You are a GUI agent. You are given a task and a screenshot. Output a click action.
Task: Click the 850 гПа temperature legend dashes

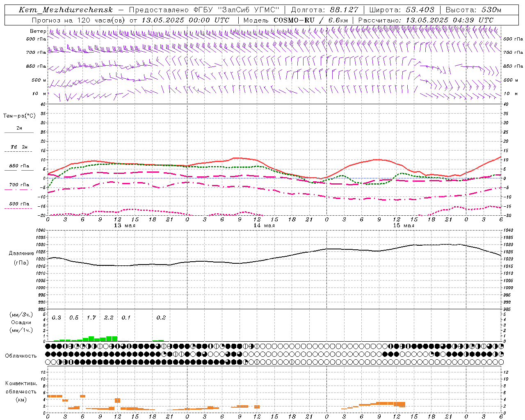click(19, 170)
